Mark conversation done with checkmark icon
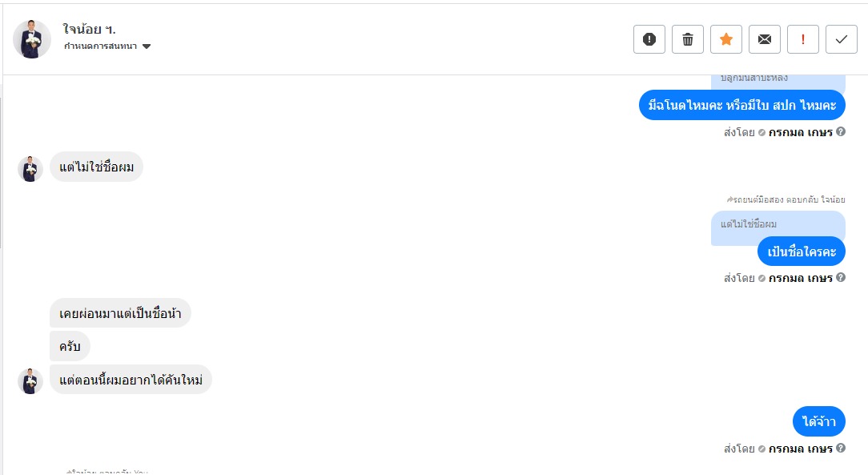Viewport: 868px width, 475px height. 842,39
